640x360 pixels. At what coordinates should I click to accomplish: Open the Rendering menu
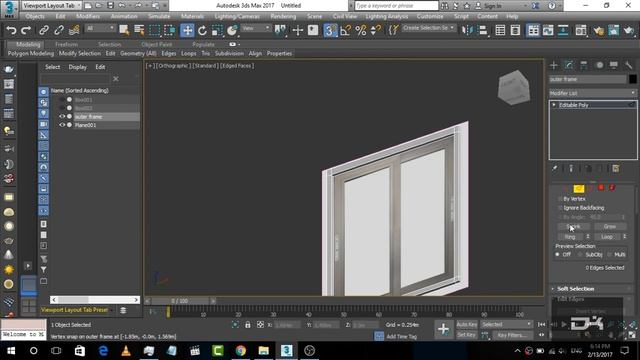(x=283, y=16)
